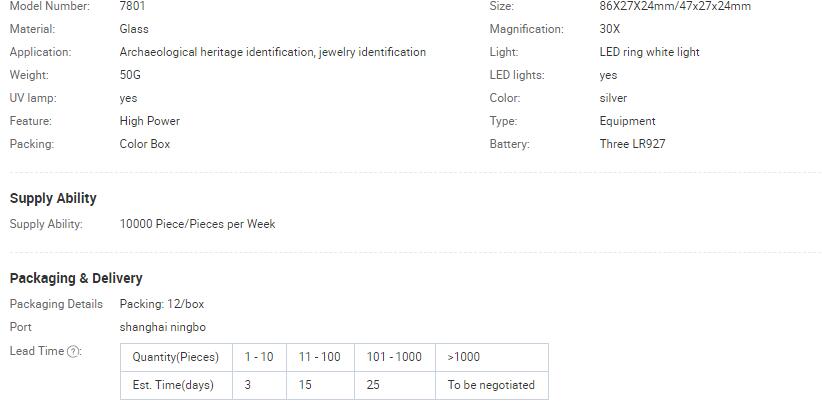Click the Light value LED ring white light
822x417 pixels.
(650, 52)
